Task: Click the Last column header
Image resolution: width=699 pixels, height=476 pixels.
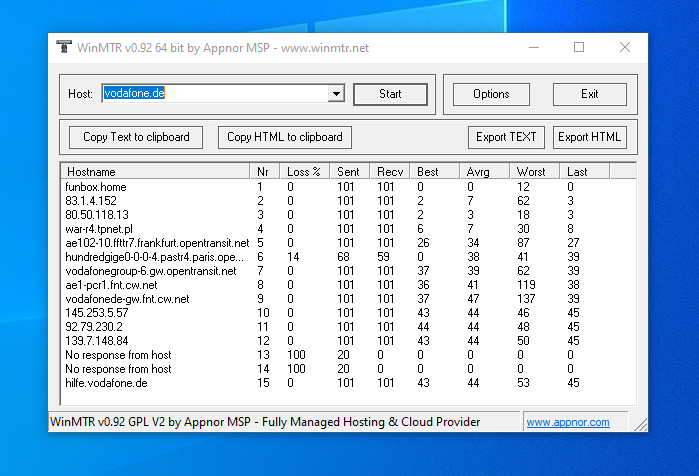Action: click(584, 172)
